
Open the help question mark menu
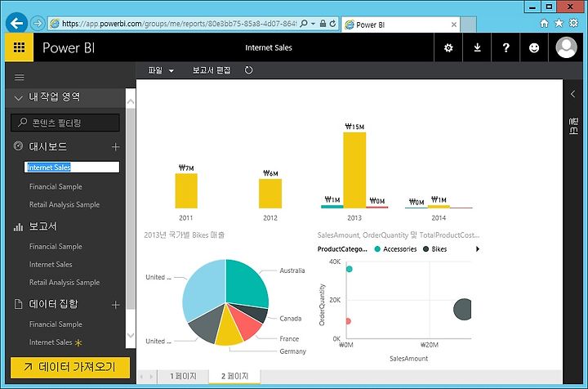506,47
